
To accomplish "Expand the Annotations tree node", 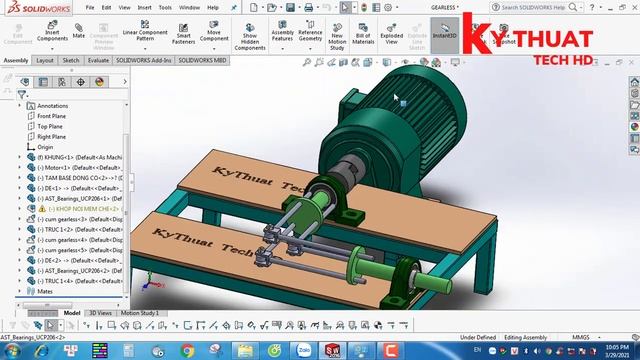I will coord(19,106).
